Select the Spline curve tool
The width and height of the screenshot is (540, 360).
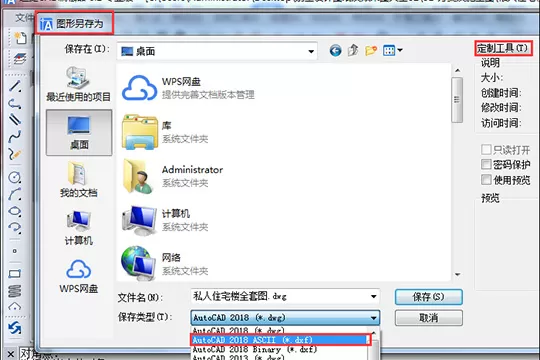tap(15, 137)
